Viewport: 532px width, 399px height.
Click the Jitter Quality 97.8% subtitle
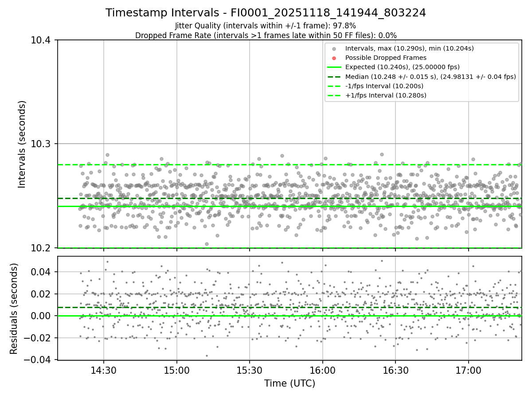[x=266, y=26]
